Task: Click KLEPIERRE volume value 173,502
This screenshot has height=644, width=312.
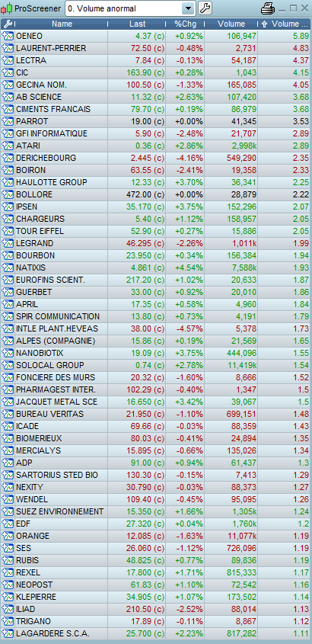Action: [x=241, y=597]
